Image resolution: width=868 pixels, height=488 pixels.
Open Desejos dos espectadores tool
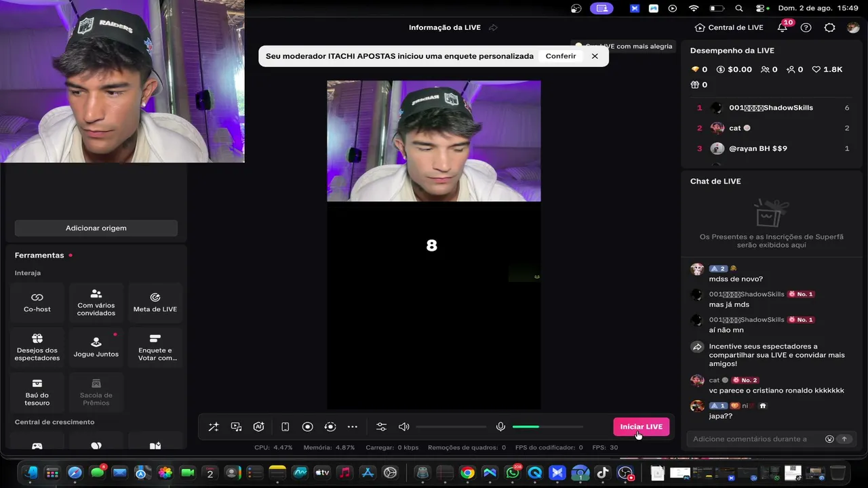coord(37,347)
